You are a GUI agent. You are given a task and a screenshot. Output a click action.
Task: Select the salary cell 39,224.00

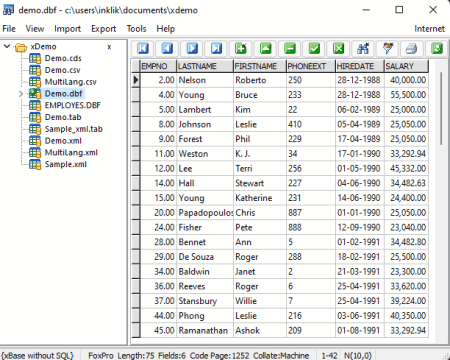tap(406, 301)
